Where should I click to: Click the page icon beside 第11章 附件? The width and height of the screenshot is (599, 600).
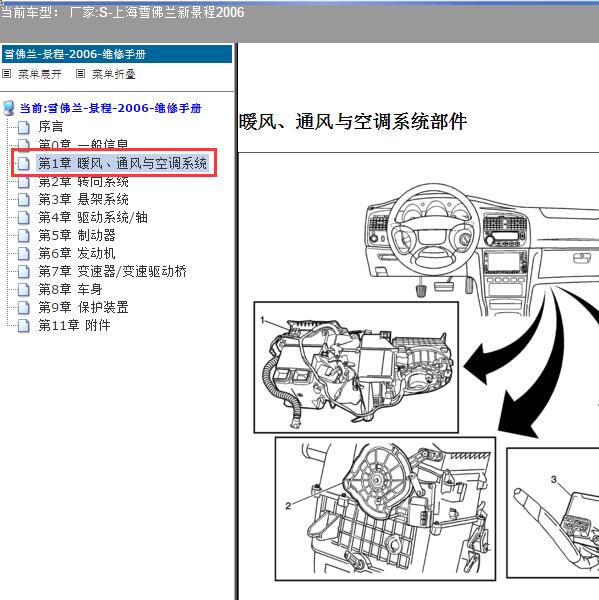(x=24, y=326)
